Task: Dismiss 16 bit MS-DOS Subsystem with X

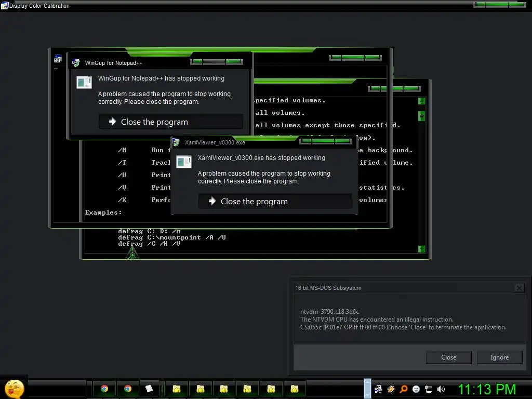Action: 519,288
